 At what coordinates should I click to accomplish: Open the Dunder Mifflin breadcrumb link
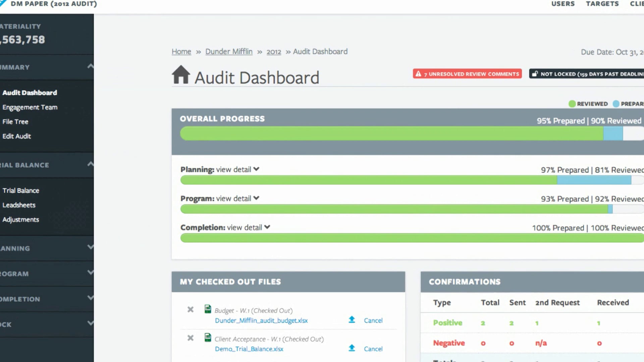click(229, 51)
